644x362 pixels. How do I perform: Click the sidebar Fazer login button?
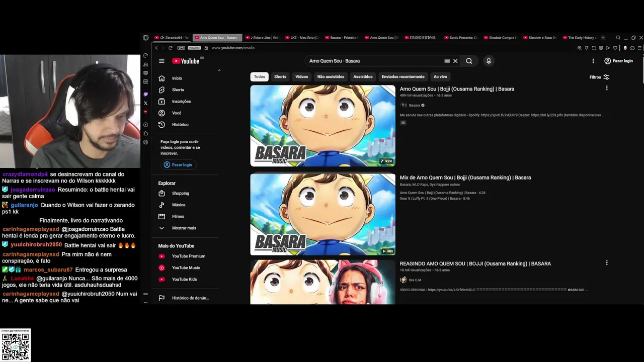pos(178,165)
